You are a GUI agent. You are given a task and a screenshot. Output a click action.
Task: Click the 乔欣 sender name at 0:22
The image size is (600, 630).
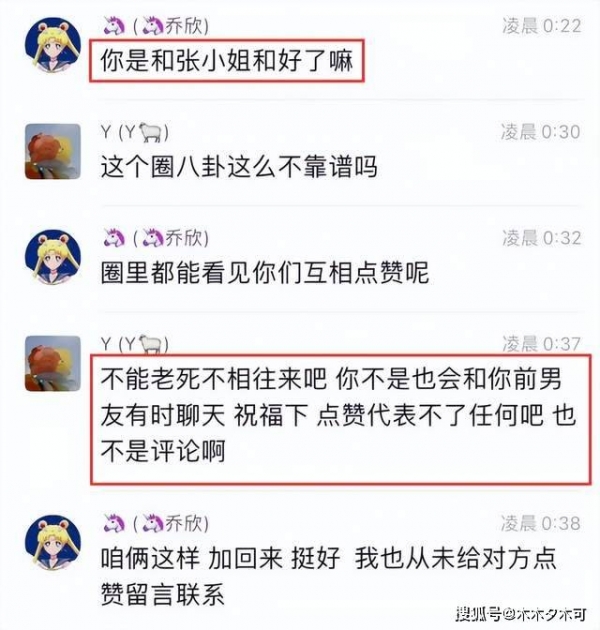click(156, 26)
